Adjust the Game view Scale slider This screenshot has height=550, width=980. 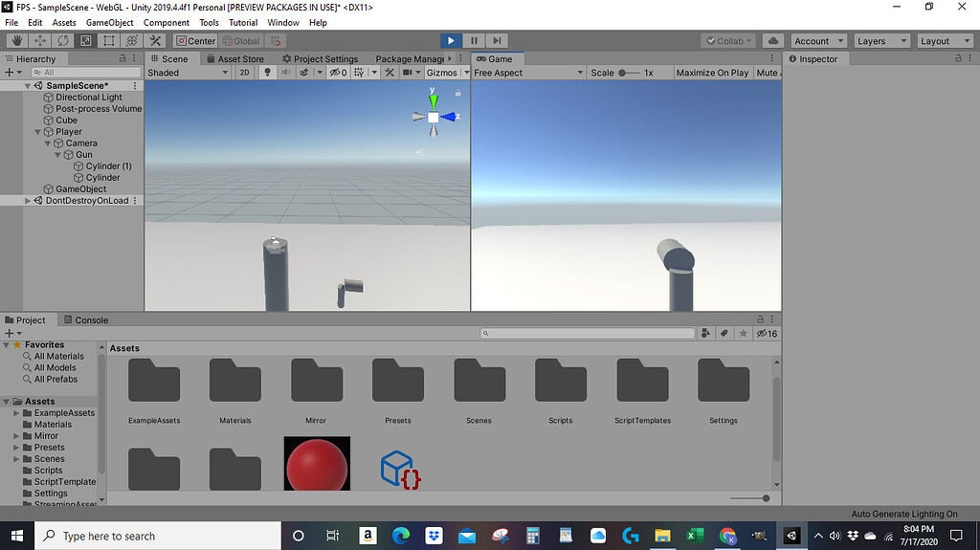[x=624, y=73]
